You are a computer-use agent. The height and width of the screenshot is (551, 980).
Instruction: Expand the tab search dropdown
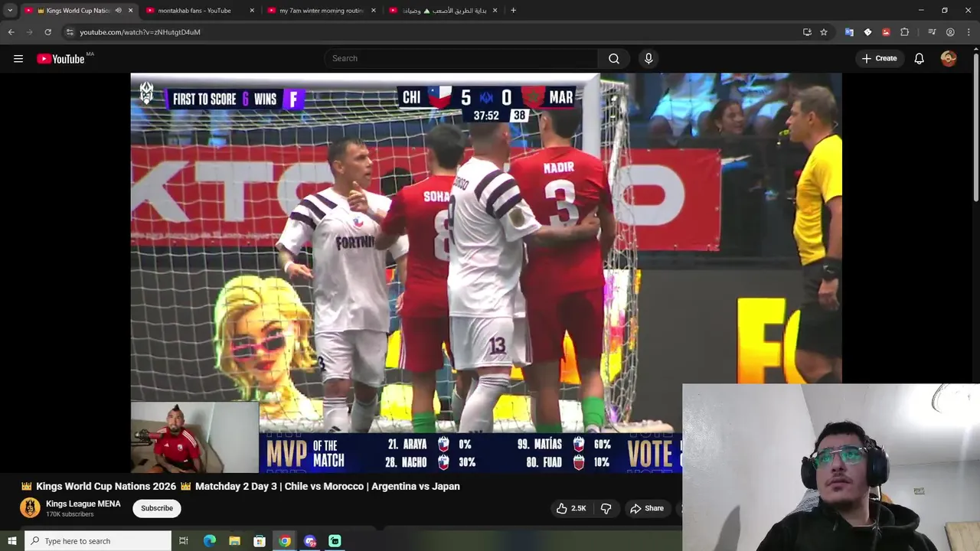10,10
